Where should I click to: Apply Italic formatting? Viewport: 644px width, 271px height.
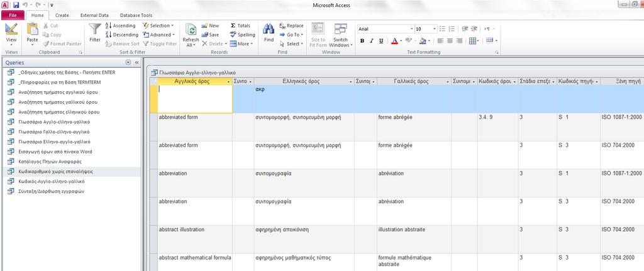tap(372, 41)
